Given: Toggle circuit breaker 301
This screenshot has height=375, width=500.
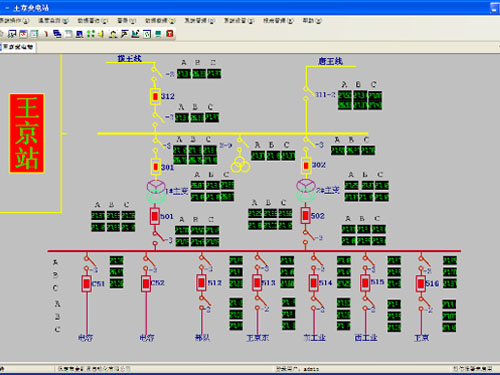Looking at the screenshot, I should coord(155,166).
